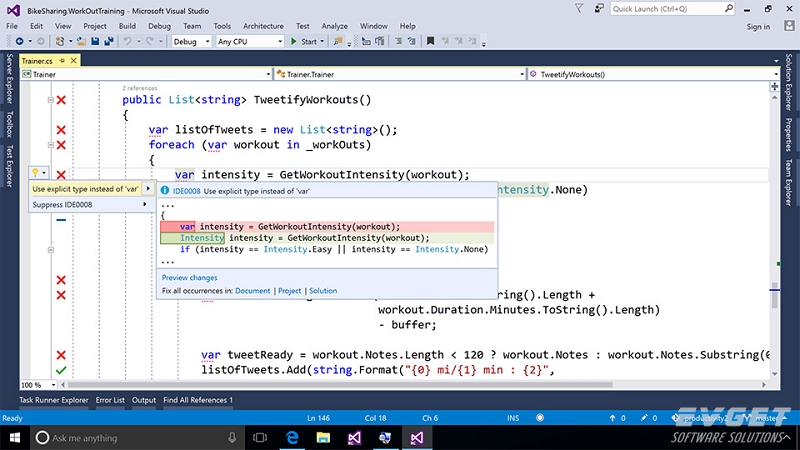
Task: Click Sign in
Action: click(758, 27)
